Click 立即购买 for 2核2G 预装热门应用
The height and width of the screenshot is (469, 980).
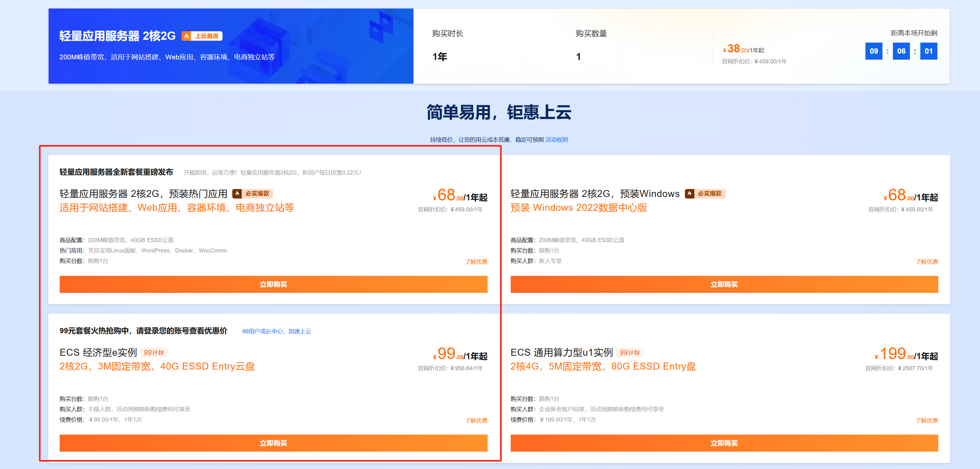(x=273, y=284)
